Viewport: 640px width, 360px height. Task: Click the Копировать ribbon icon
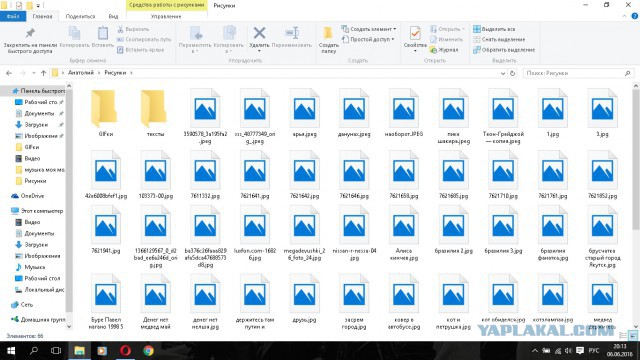(74, 33)
